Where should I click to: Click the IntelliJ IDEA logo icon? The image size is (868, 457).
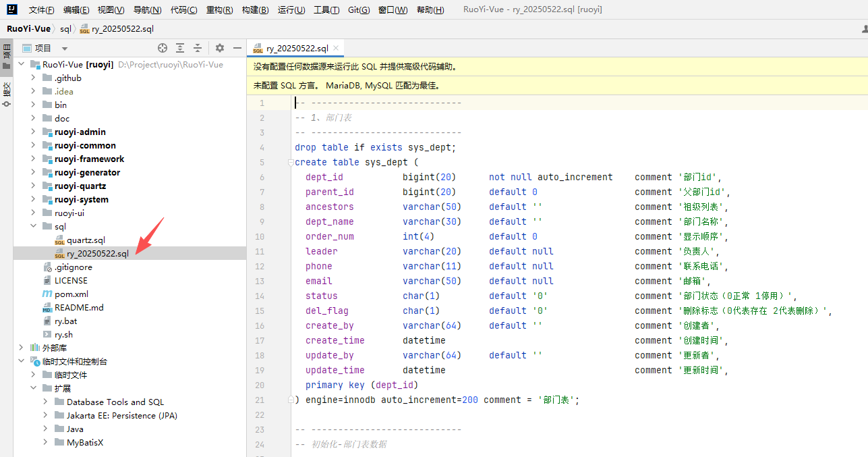(x=12, y=9)
